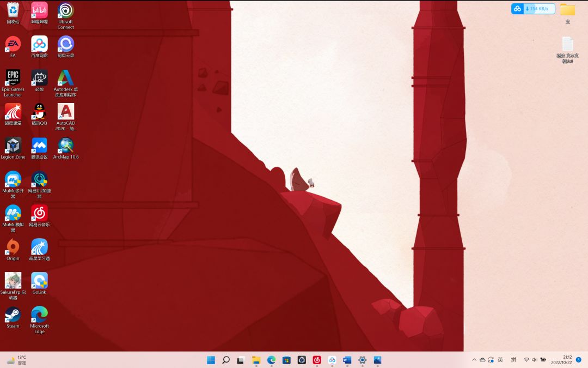This screenshot has height=368, width=588.
Task: Open the Windows Start menu
Action: click(211, 360)
